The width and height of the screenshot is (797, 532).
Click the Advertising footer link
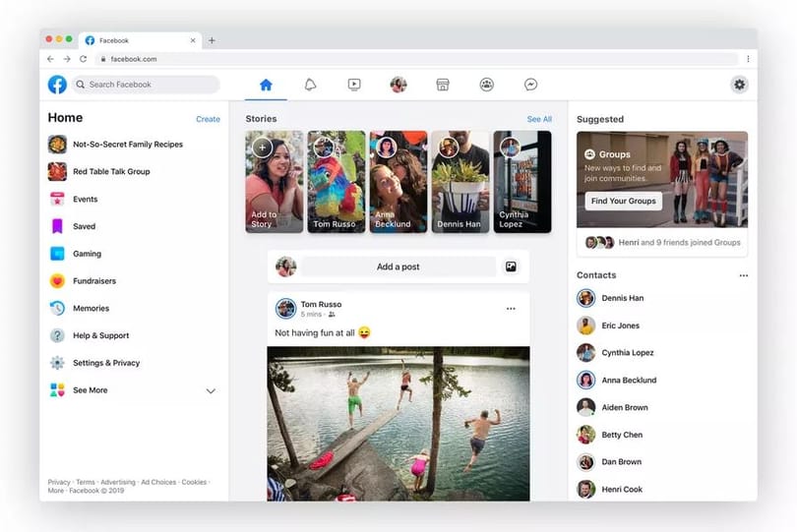(118, 482)
